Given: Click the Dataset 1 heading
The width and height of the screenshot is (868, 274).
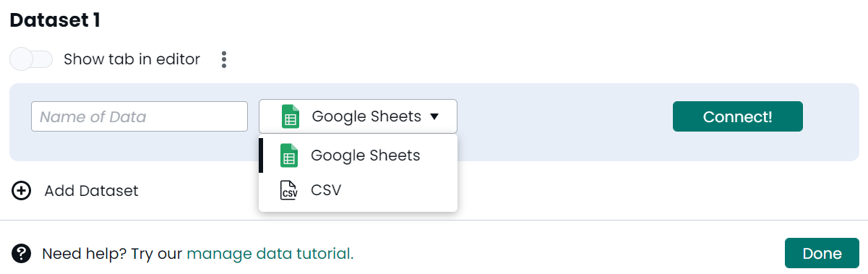Looking at the screenshot, I should click(55, 20).
